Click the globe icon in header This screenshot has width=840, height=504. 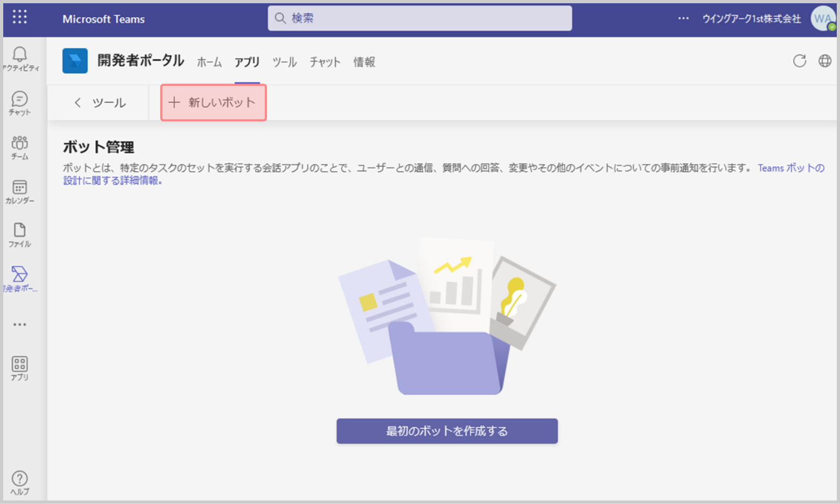coord(824,61)
